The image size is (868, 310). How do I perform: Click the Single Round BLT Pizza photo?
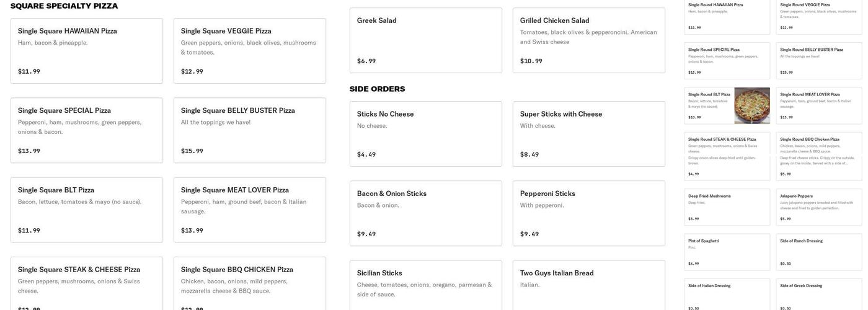pos(751,106)
